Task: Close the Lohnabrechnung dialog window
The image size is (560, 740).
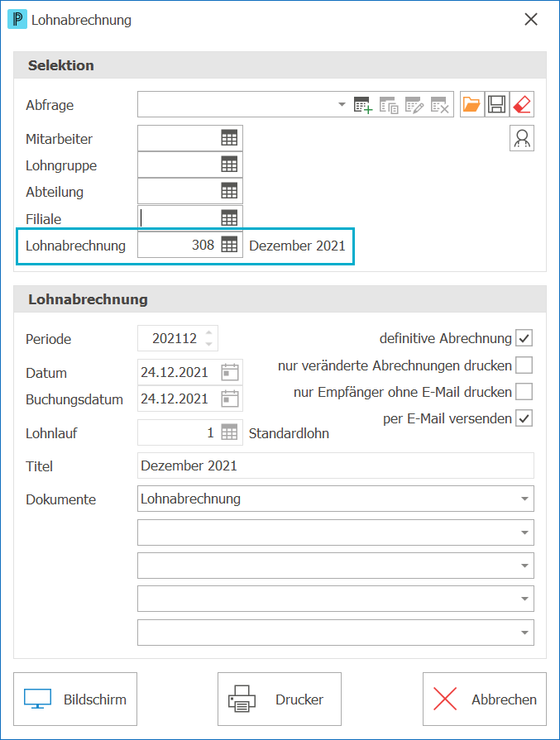Action: click(531, 19)
